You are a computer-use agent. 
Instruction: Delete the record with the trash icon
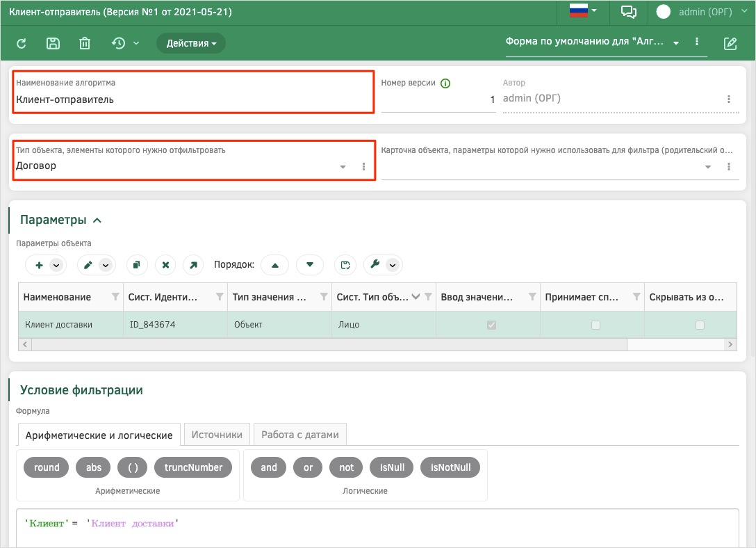coord(85,43)
